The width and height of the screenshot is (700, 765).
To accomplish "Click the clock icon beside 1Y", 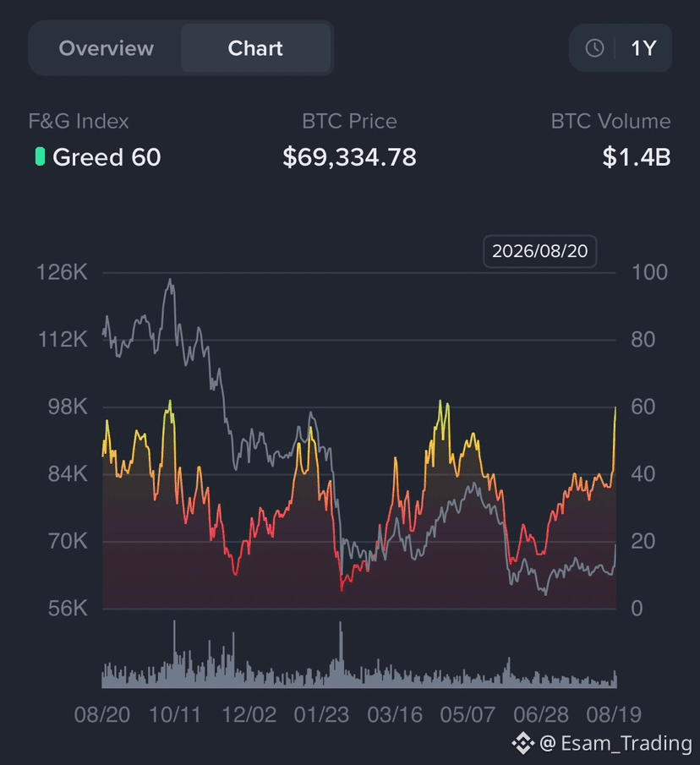I will click(594, 48).
